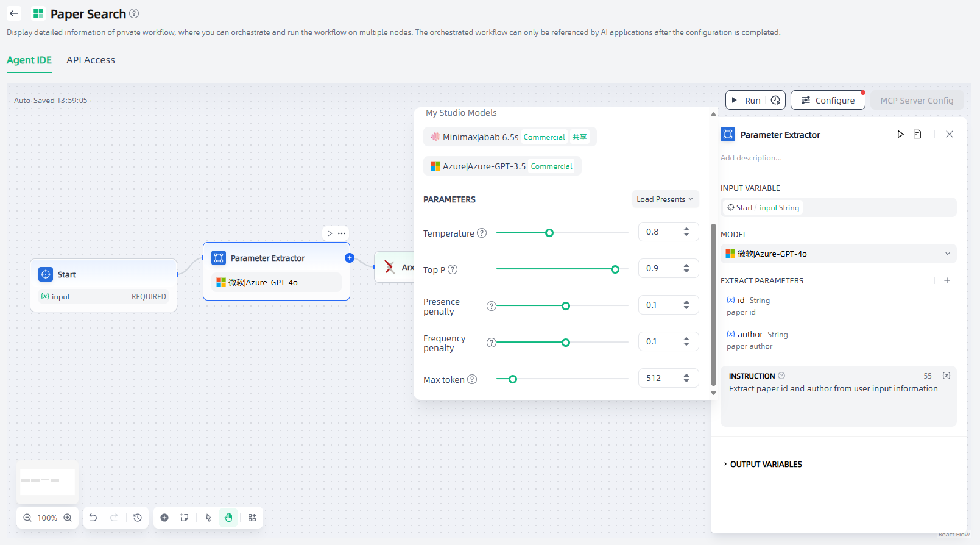This screenshot has height=545, width=980.
Task: Open the Azure-GPT-4o model dropdown
Action: point(837,254)
